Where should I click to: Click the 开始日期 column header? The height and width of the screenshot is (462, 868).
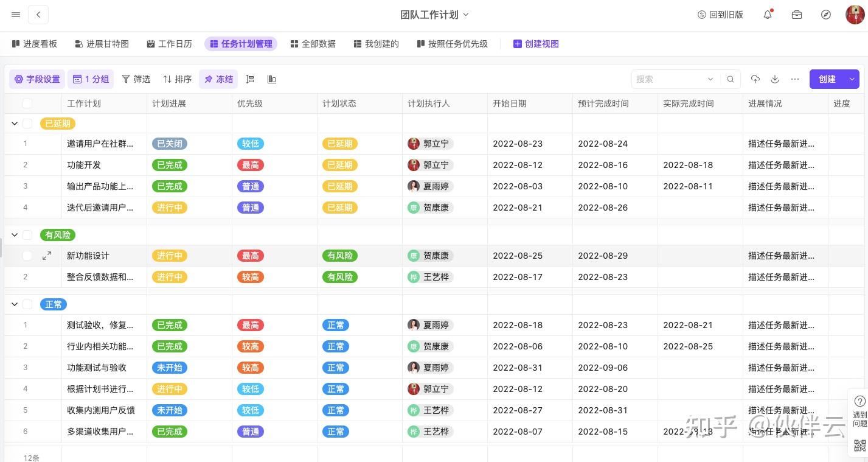530,103
